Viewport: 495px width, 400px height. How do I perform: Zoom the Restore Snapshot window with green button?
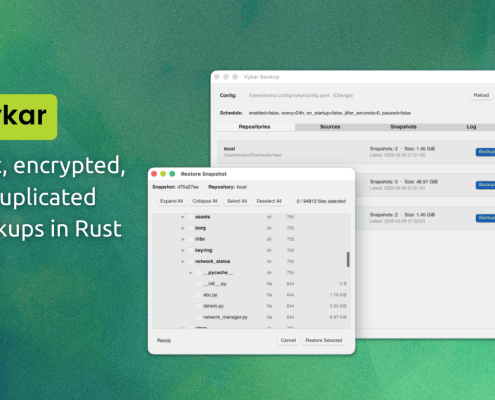[172, 174]
